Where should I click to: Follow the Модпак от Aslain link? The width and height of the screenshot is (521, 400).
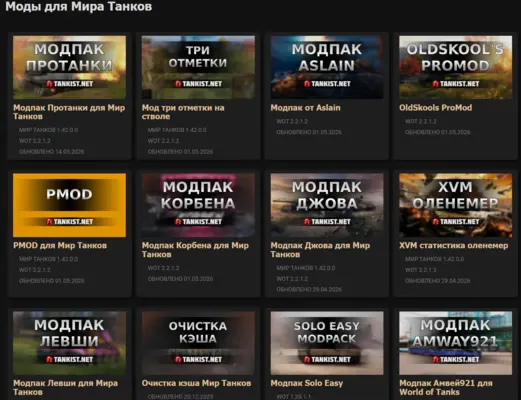pos(305,108)
